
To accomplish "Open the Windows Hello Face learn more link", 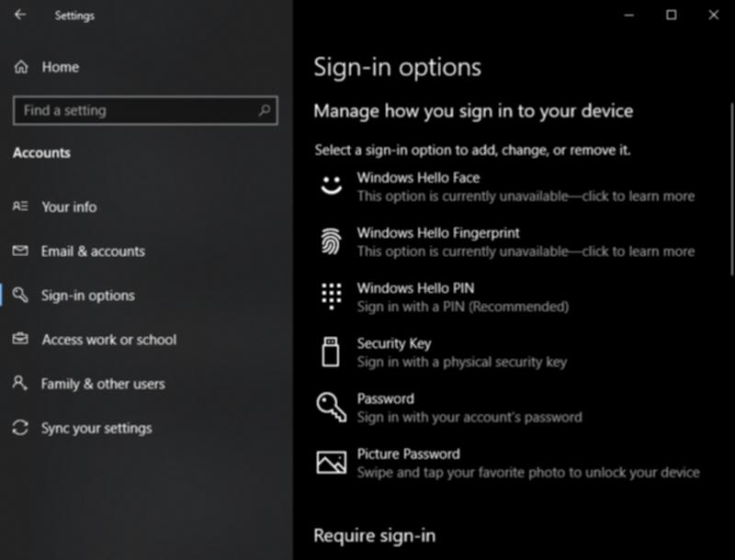I will (524, 196).
